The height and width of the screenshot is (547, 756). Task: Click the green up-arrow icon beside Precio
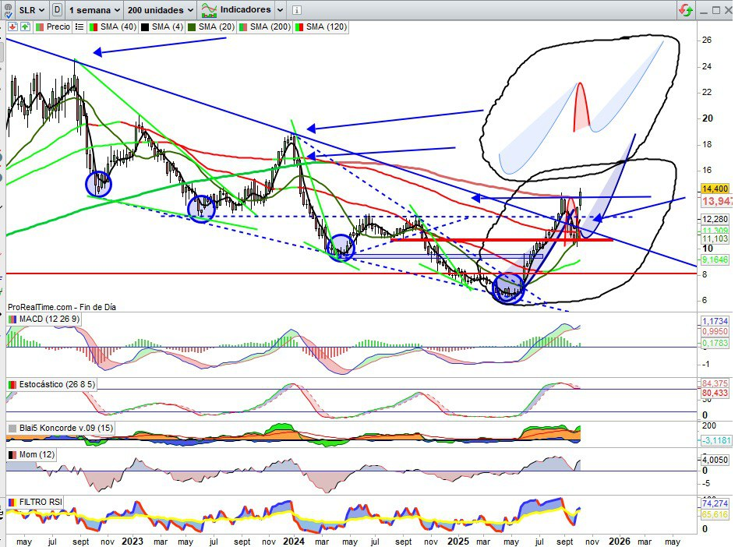pos(24,26)
